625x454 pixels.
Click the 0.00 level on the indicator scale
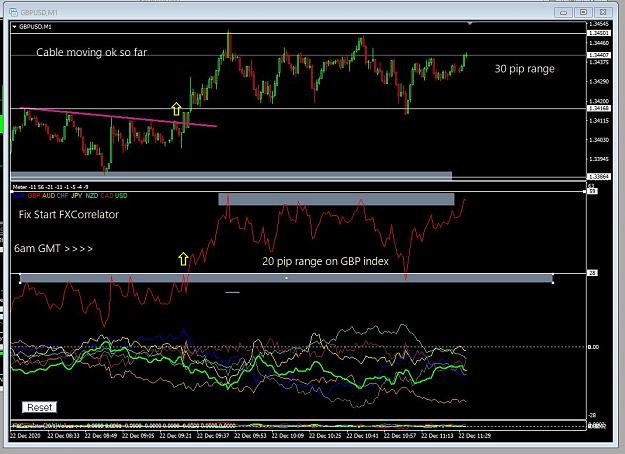pos(593,347)
